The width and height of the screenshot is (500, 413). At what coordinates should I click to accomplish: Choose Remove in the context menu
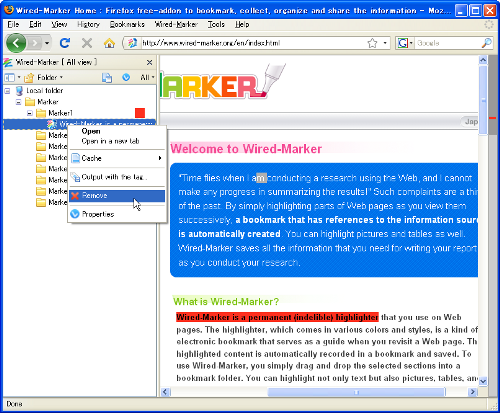click(x=117, y=196)
